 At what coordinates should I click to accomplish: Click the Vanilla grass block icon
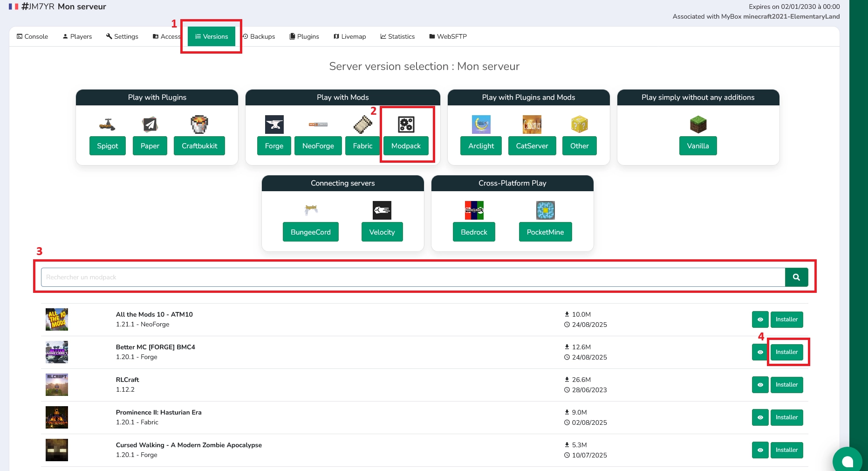[698, 125]
